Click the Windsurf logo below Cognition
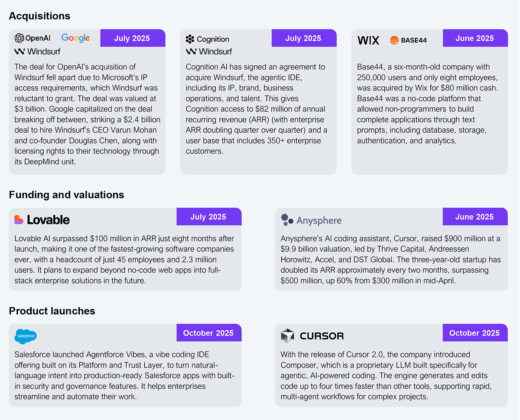 pos(209,51)
